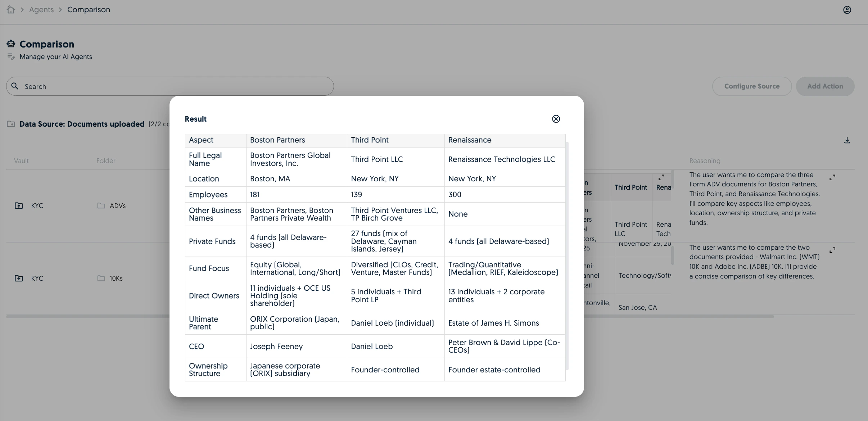The image size is (868, 421).
Task: Click the Reasoning column header
Action: coord(705,161)
